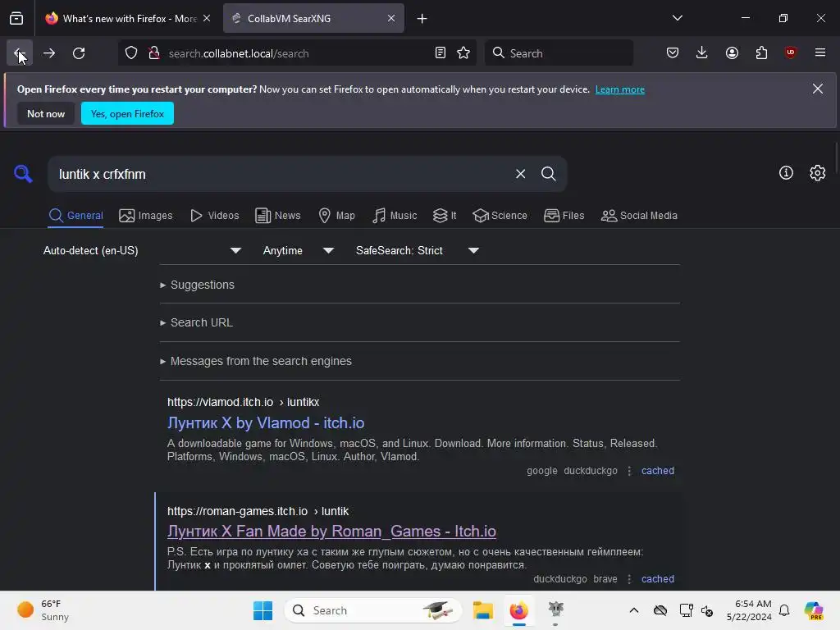Switch to the Science category tab
Viewport: 840px width, 630px height.
[500, 216]
